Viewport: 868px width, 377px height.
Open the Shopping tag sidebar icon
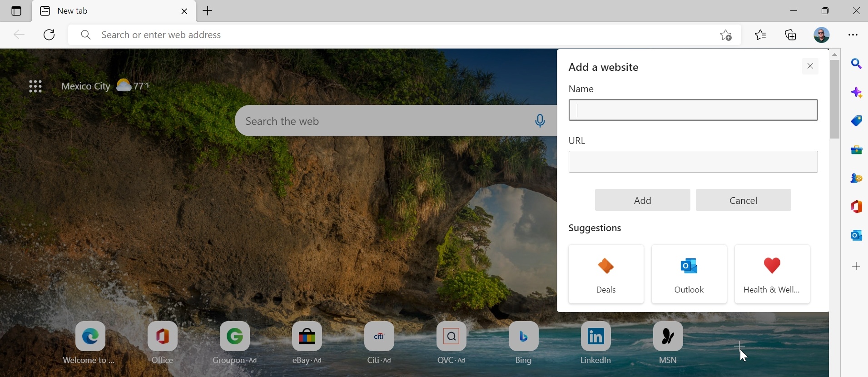click(x=857, y=121)
